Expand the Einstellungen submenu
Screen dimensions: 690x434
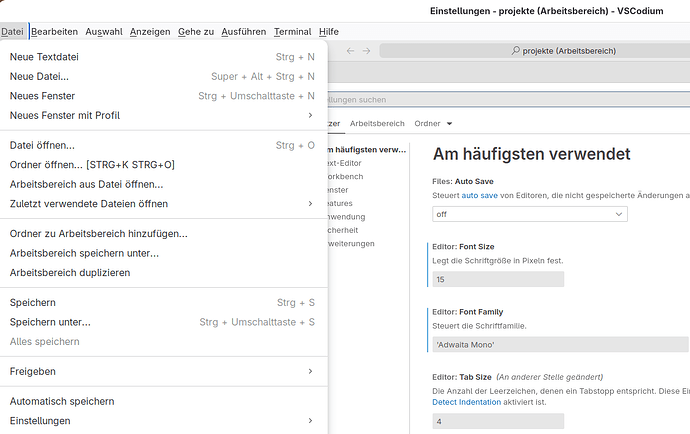tap(164, 420)
